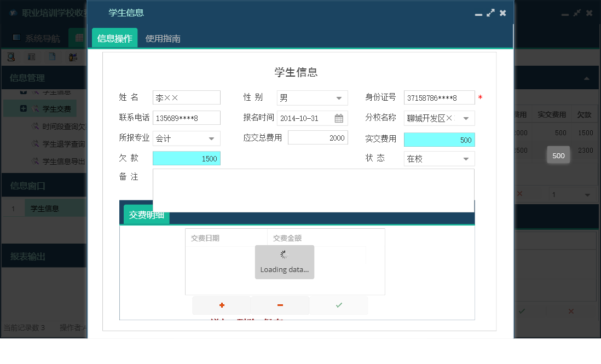Click the 500 button in the fee grid
Screen dimensions: 601x364
(558, 155)
